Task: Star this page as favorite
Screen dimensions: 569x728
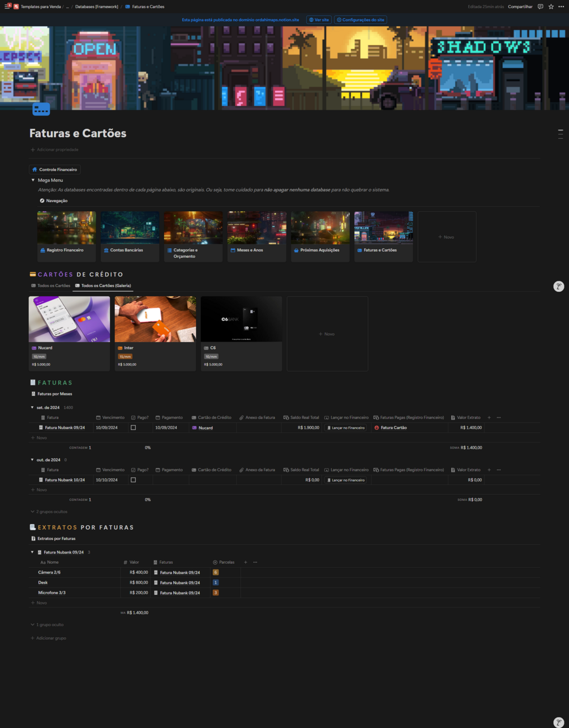Action: tap(551, 7)
